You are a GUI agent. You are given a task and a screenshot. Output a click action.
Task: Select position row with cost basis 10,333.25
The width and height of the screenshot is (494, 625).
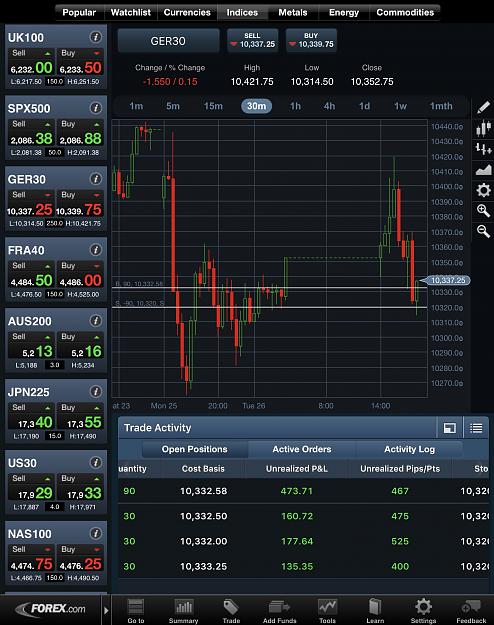pyautogui.click(x=303, y=566)
